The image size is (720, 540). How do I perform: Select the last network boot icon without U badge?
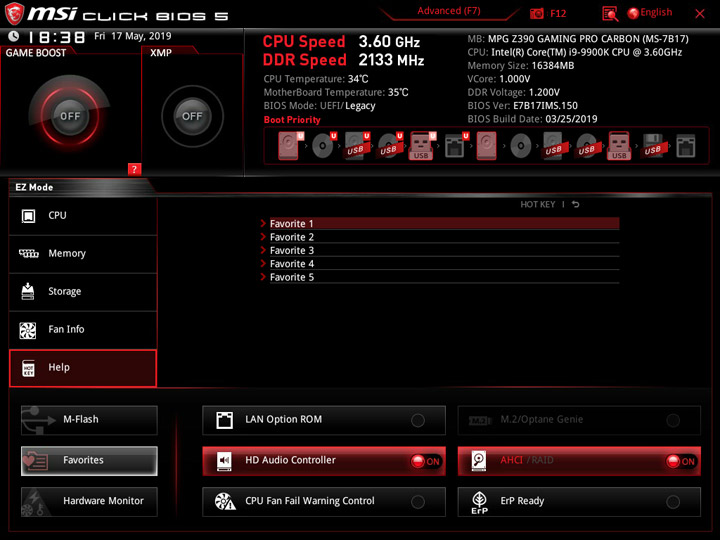point(686,146)
